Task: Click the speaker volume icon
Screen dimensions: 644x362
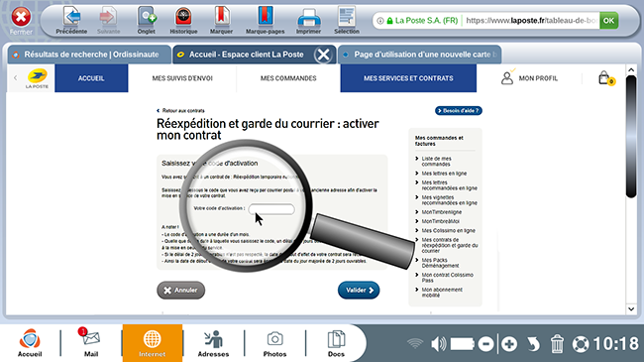Action: 438,344
